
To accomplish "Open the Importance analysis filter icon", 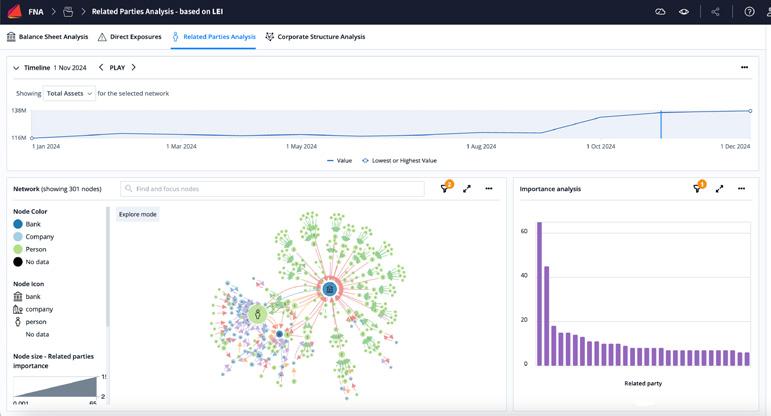I will click(x=698, y=188).
